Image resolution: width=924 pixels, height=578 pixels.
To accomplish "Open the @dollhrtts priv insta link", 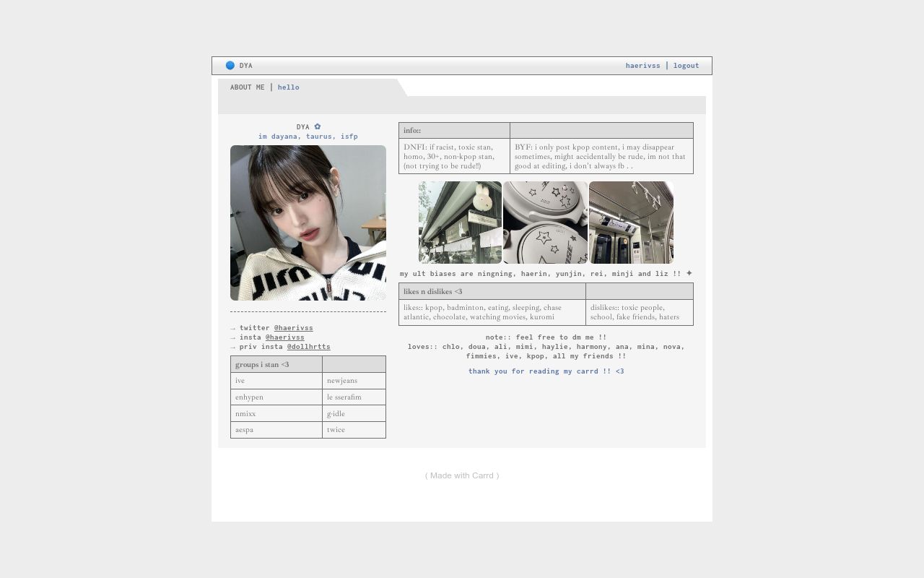I will tap(308, 346).
